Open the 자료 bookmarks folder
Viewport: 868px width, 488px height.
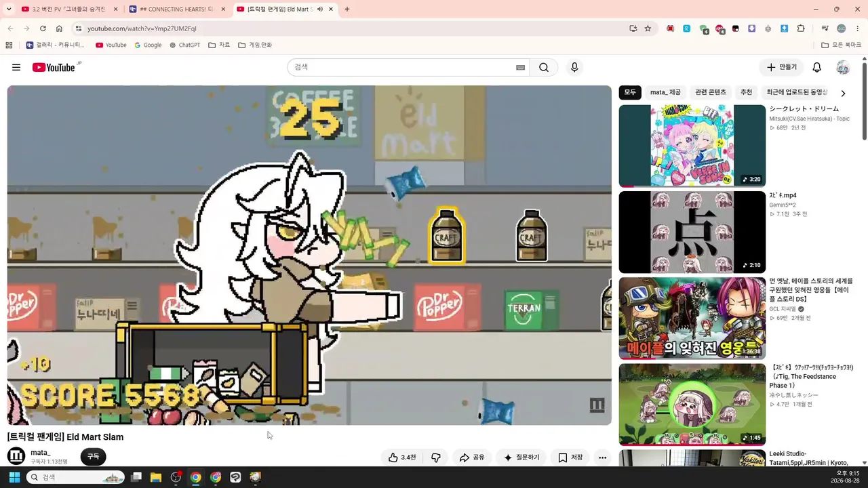coord(219,45)
